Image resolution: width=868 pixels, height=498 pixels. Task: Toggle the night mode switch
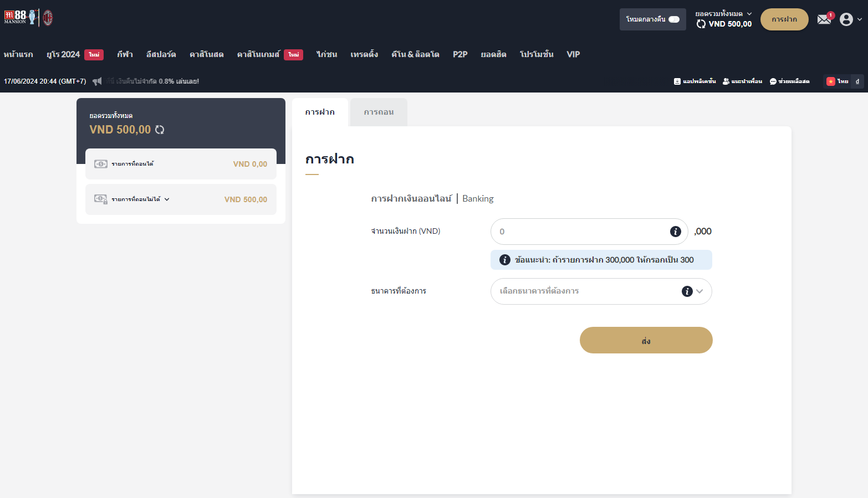(673, 19)
